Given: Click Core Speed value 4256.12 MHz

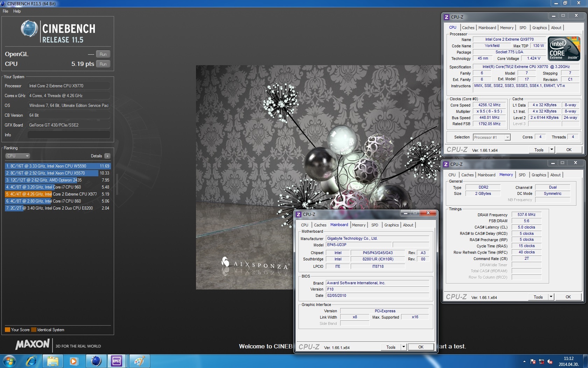Looking at the screenshot, I should pyautogui.click(x=489, y=105).
